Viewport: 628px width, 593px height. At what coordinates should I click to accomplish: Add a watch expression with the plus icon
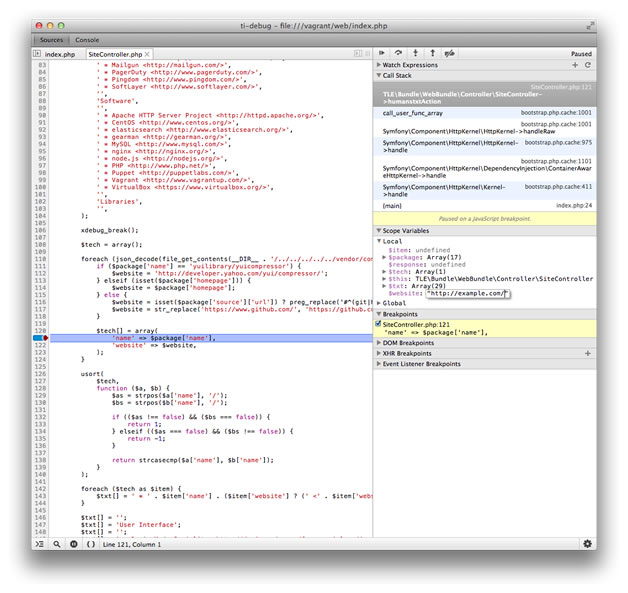[575, 64]
